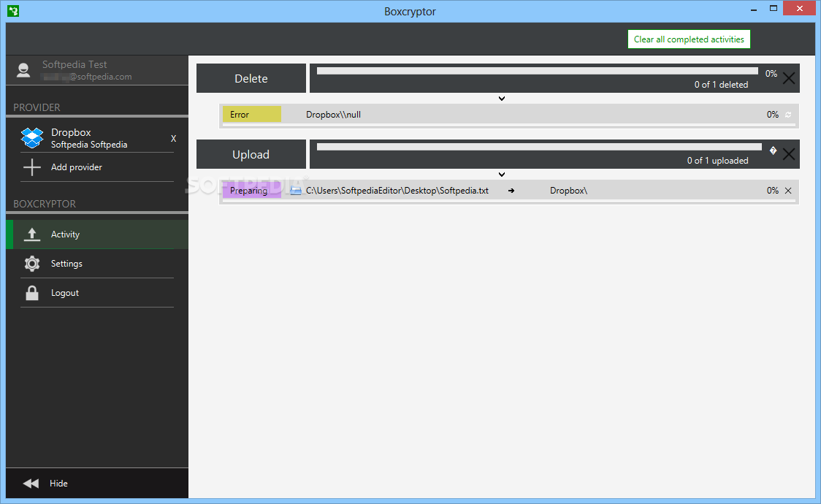This screenshot has width=821, height=504.
Task: Click the Delete activity header
Action: point(251,78)
